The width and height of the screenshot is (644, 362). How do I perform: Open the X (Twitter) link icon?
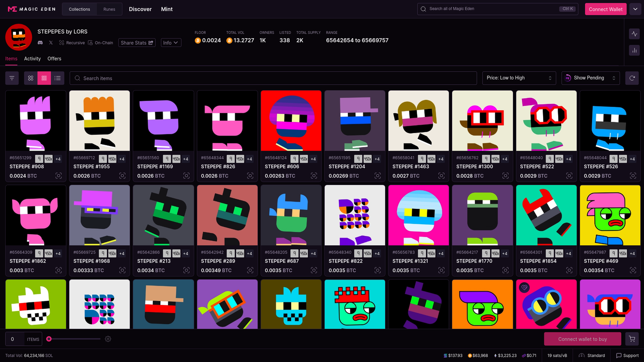click(51, 42)
